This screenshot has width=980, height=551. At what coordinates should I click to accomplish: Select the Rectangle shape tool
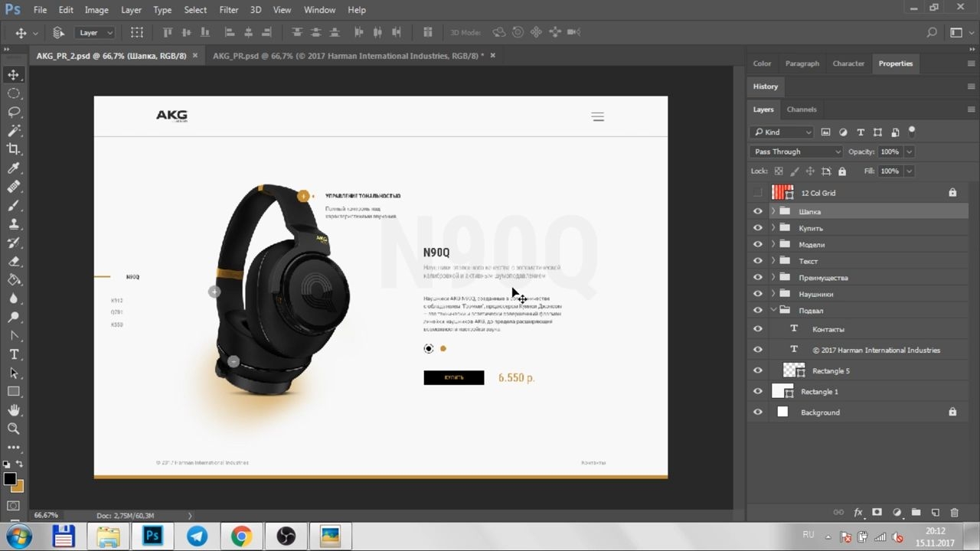click(14, 392)
